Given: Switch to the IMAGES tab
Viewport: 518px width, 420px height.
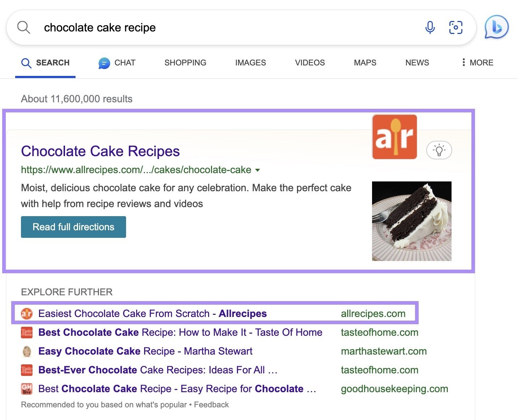Looking at the screenshot, I should [x=250, y=63].
